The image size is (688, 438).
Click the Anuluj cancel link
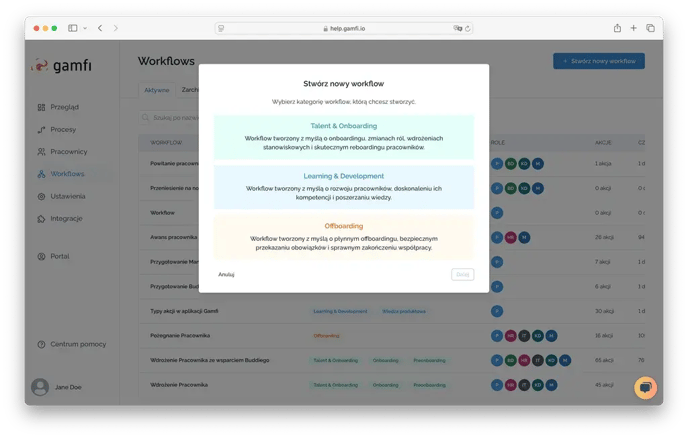coord(226,274)
